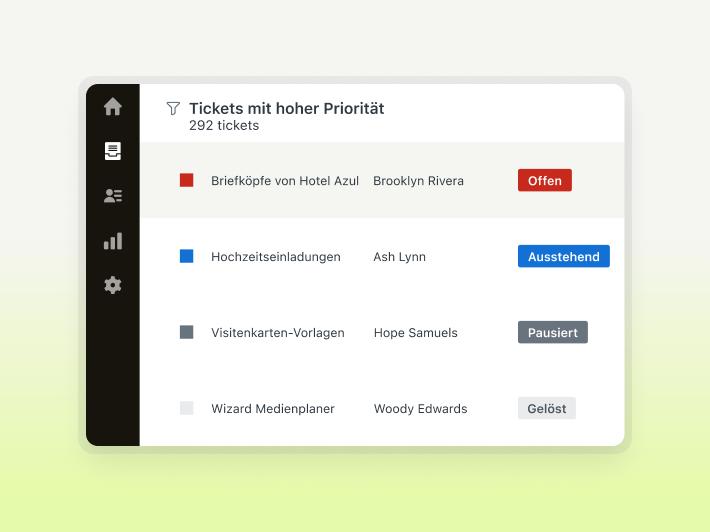The height and width of the screenshot is (532, 710).
Task: Click the Gelöst status badge
Action: click(x=547, y=408)
